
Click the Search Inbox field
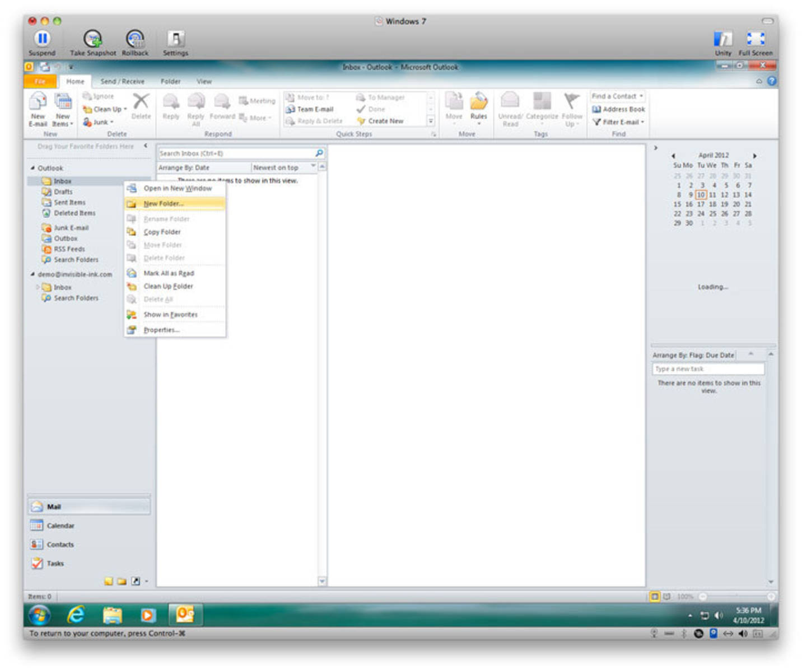click(236, 153)
